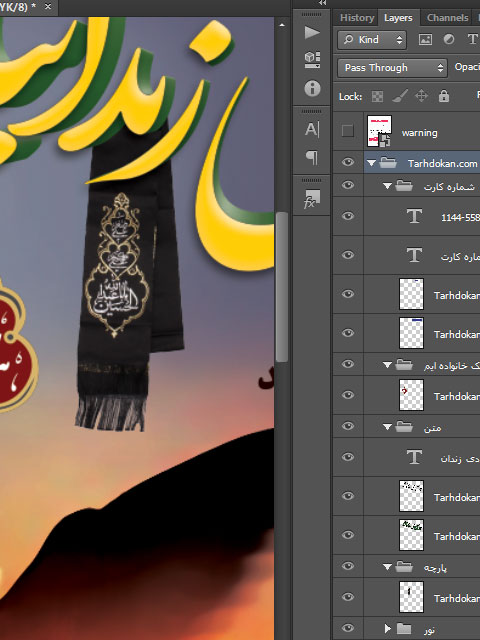The width and height of the screenshot is (480, 640).
Task: Click the canvas vertical scrollbar thumb
Action: tap(281, 287)
